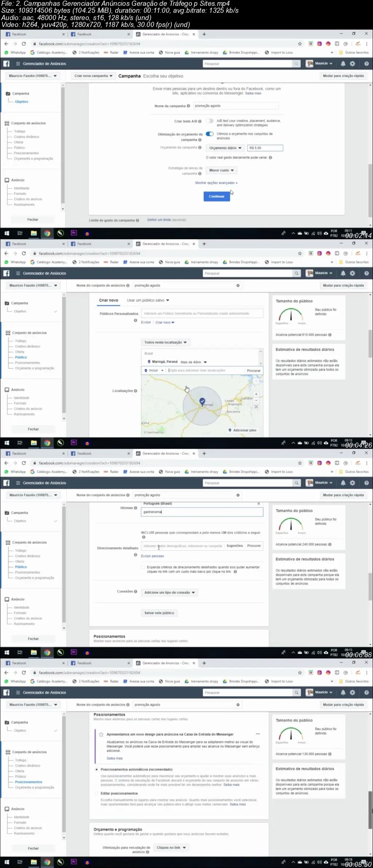Click Sugestões in the Direcionamento detalhado field
The width and height of the screenshot is (373, 868).
[235, 546]
